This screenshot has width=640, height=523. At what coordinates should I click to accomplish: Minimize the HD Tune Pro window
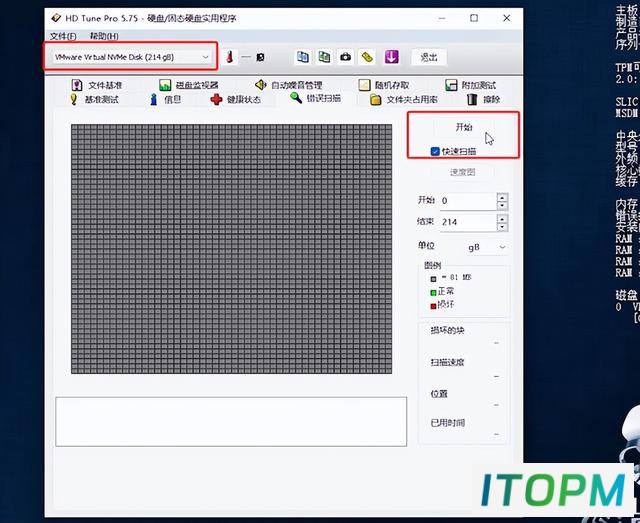point(442,18)
